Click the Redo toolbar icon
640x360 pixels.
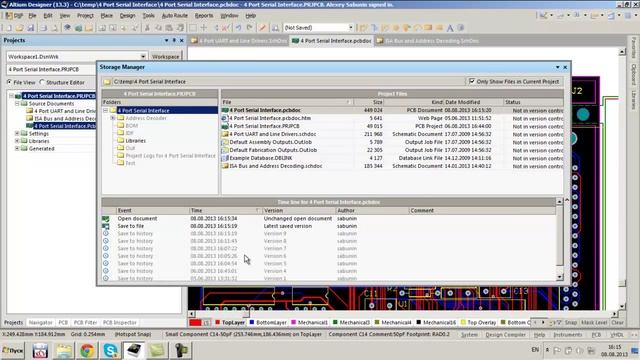(x=249, y=28)
